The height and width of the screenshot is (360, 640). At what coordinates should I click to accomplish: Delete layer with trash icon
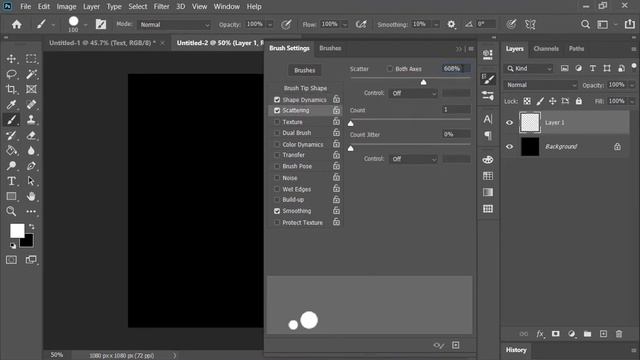[x=619, y=334]
